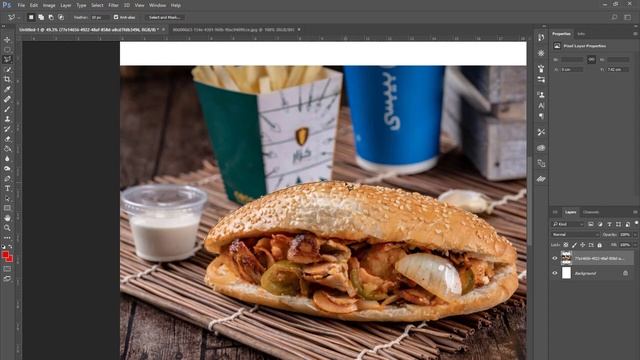Select the Polygonal Lasso tool in toolbox

click(x=7, y=59)
